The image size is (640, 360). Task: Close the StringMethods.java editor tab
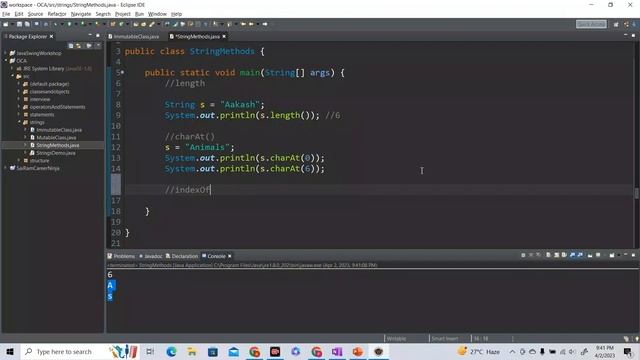(x=224, y=36)
